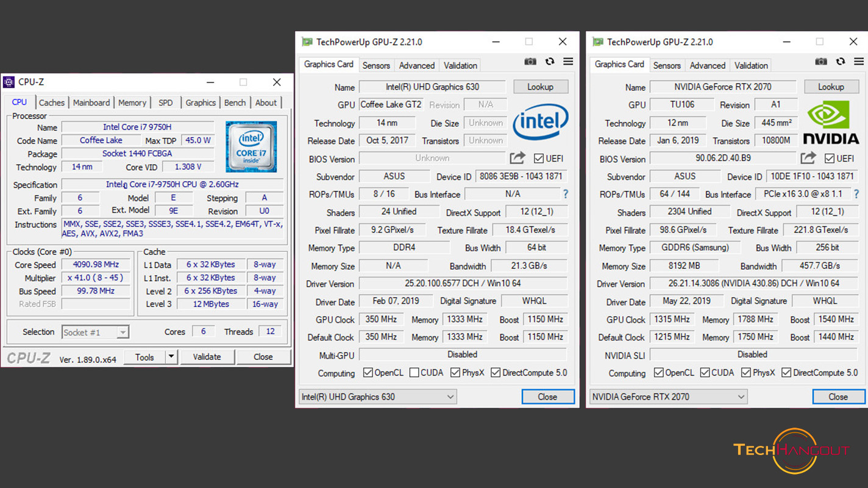Open Sensors tab in Intel GPU-Z
Image resolution: width=868 pixels, height=488 pixels.
point(376,65)
